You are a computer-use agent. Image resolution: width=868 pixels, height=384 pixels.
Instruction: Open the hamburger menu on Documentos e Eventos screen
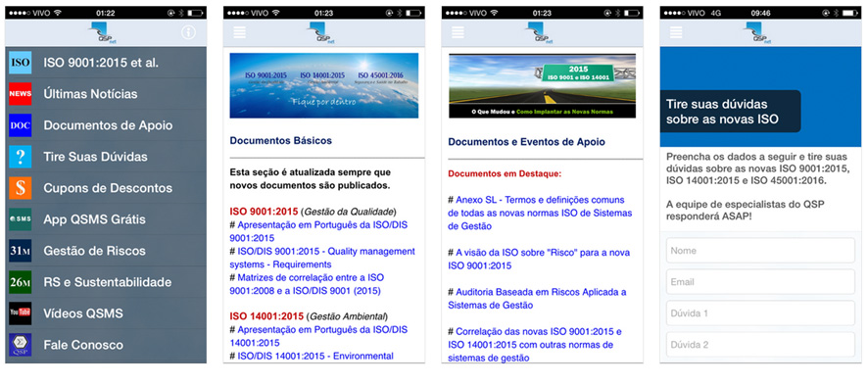458,32
